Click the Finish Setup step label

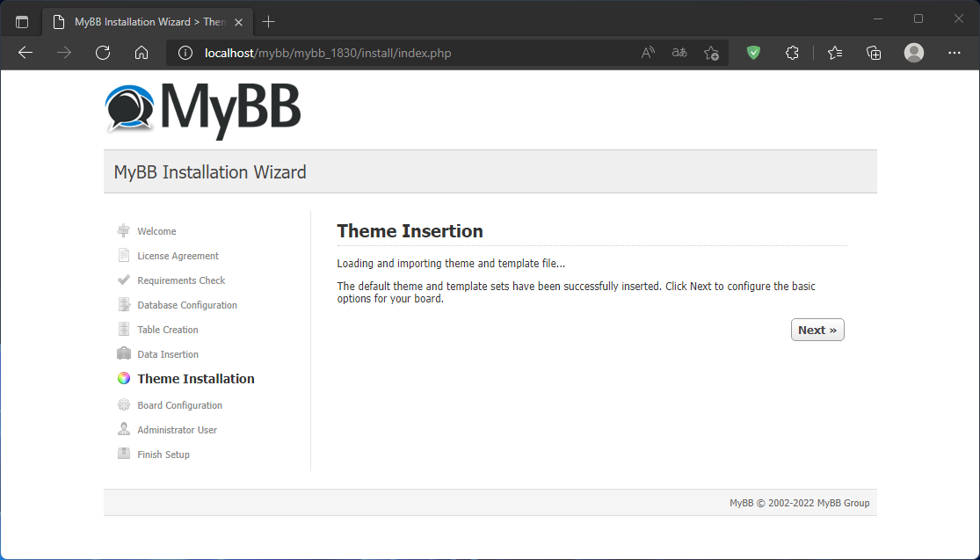163,455
